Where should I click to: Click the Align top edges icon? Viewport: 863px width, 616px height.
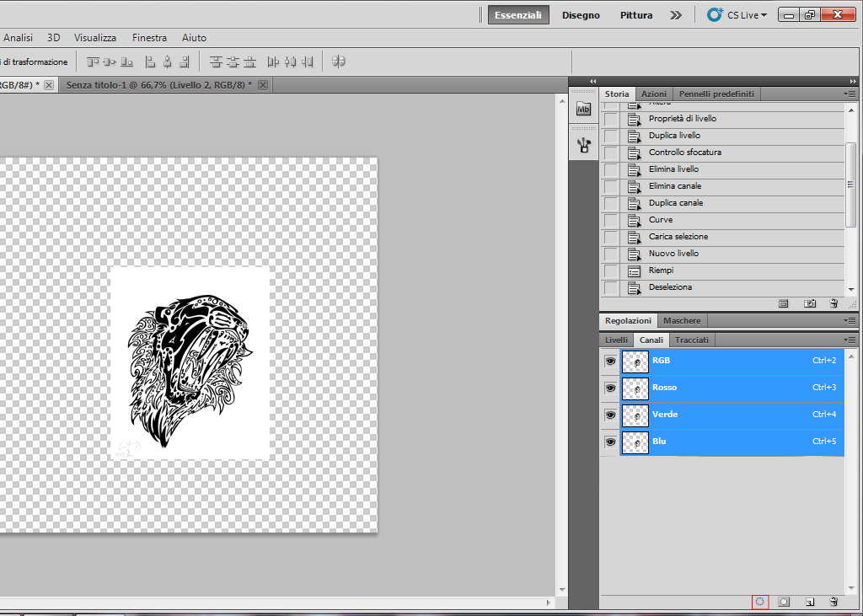pyautogui.click(x=93, y=62)
